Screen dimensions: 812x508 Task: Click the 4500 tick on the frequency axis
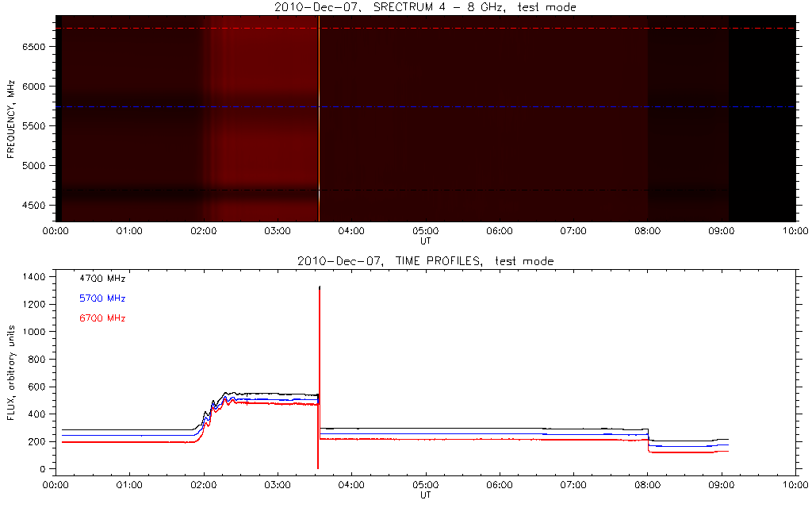coord(35,206)
